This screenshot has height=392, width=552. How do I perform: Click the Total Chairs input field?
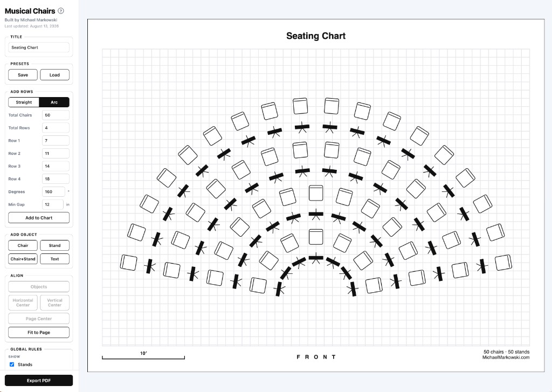pos(56,115)
